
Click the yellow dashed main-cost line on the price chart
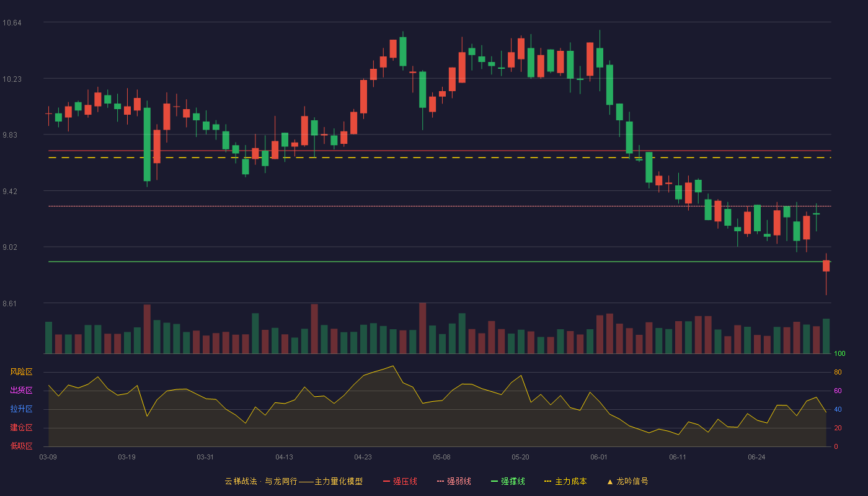(440, 157)
